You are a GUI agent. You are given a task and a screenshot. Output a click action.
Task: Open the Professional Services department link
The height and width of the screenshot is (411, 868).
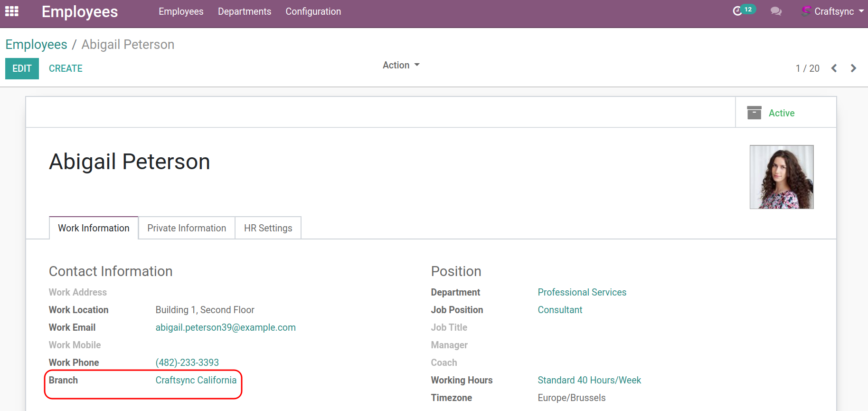click(582, 292)
